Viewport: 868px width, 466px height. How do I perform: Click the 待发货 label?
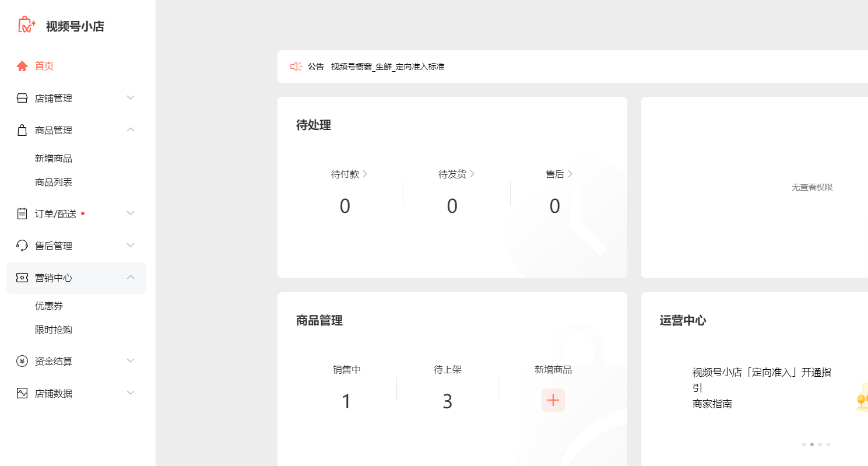click(x=452, y=174)
